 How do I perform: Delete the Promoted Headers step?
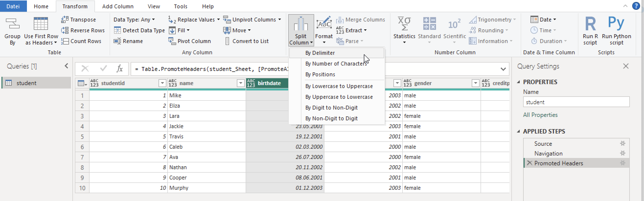[529, 163]
